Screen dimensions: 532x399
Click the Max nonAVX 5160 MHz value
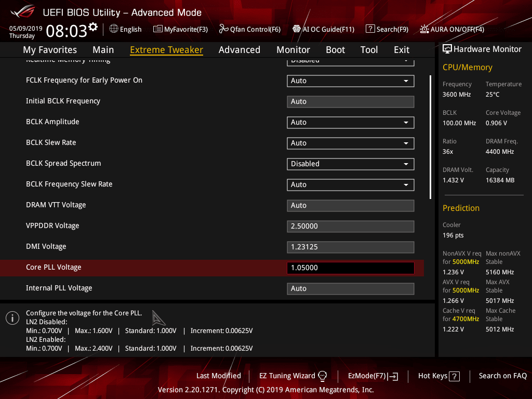pyautogui.click(x=499, y=272)
